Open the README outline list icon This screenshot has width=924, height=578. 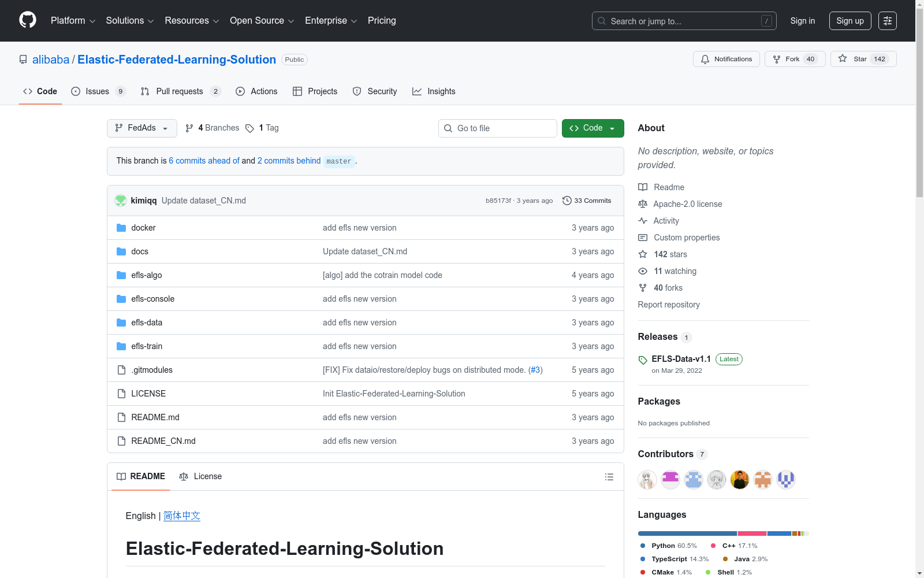click(x=609, y=477)
